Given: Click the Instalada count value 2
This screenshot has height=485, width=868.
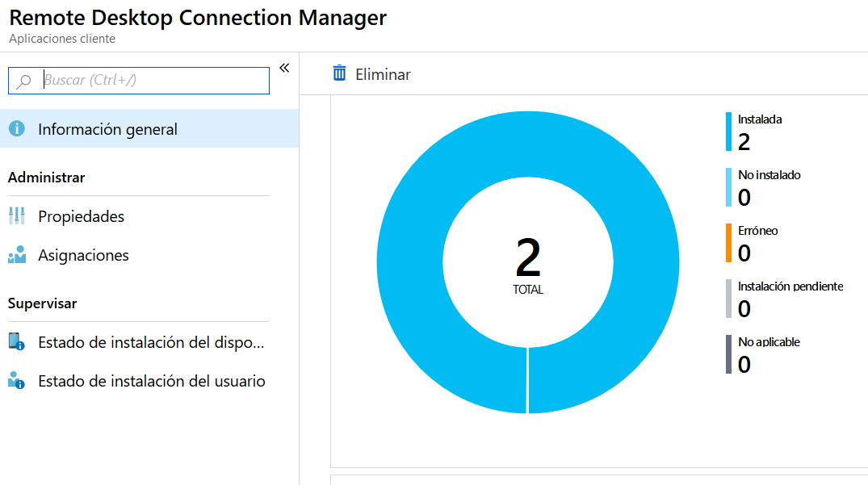Looking at the screenshot, I should 744,142.
